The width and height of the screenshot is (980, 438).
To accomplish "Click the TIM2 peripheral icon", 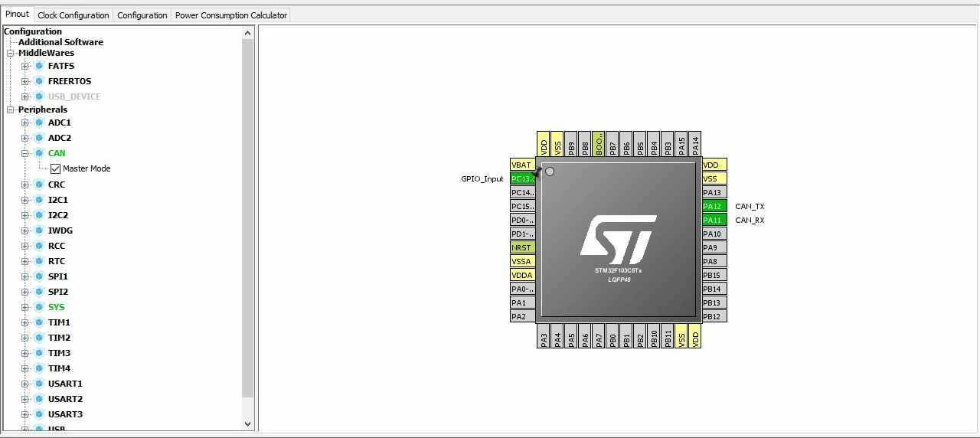I will [x=38, y=338].
